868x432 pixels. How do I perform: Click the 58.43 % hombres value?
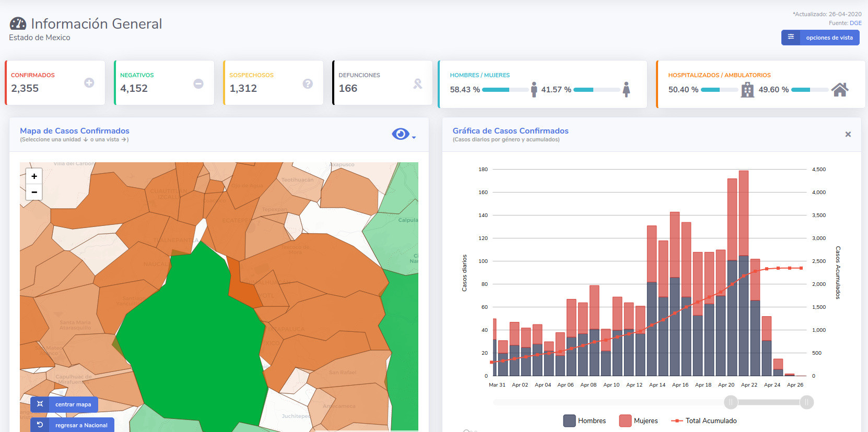coord(465,90)
